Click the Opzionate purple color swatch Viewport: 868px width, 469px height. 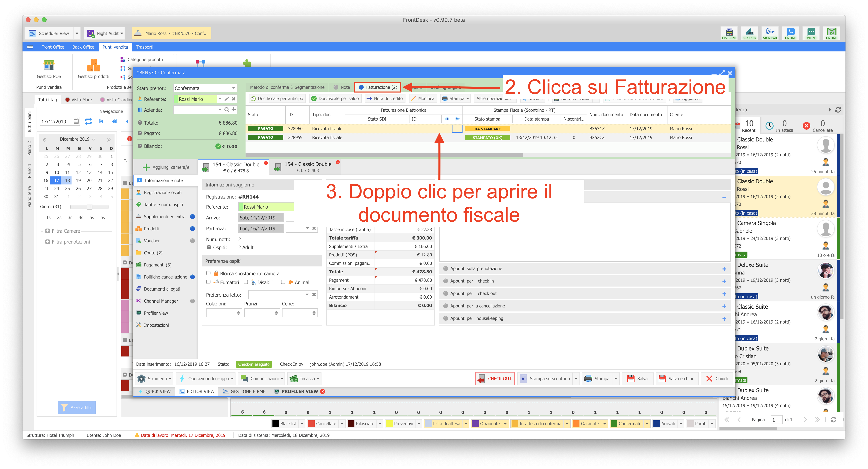coord(475,424)
